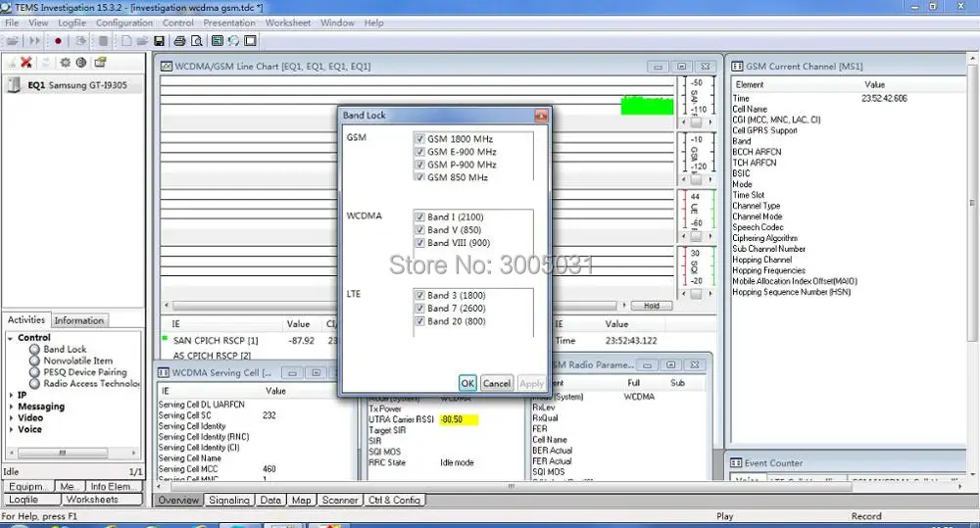Click Cancel in Band Lock dialog

tap(497, 383)
